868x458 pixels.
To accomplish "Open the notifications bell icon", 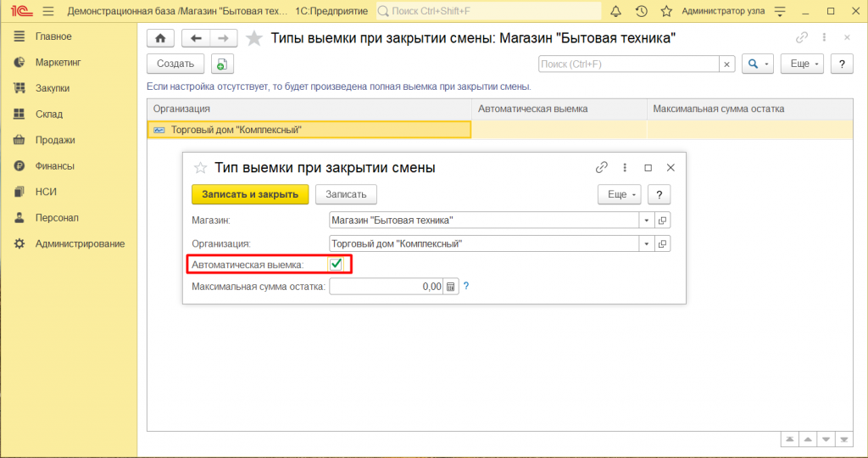I will pos(615,11).
